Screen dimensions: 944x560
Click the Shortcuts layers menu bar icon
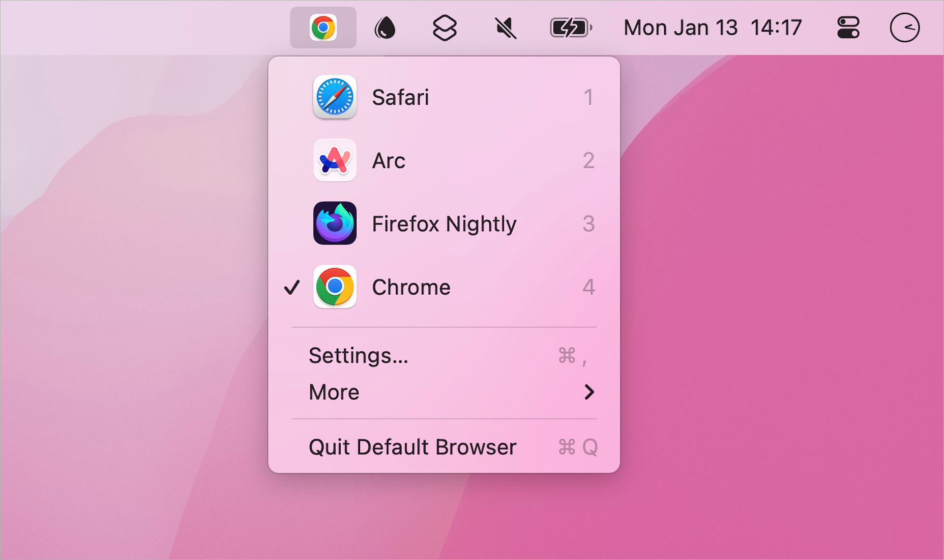tap(444, 28)
